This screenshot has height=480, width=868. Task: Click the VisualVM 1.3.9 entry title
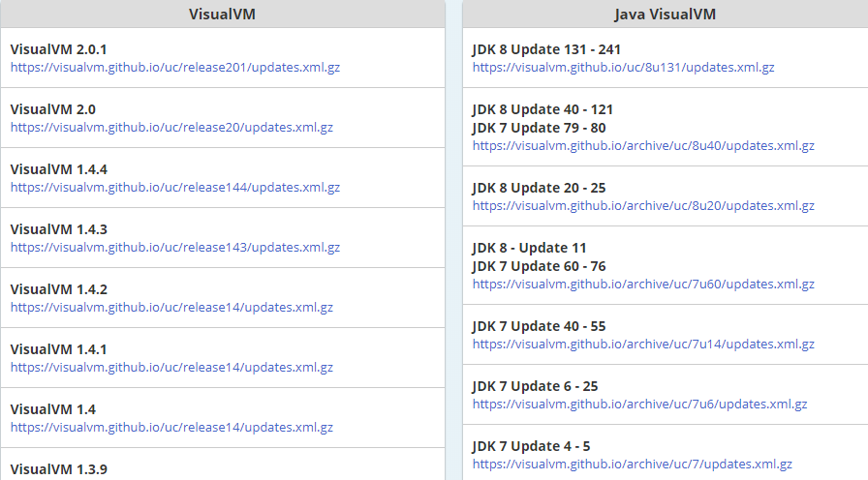click(58, 469)
